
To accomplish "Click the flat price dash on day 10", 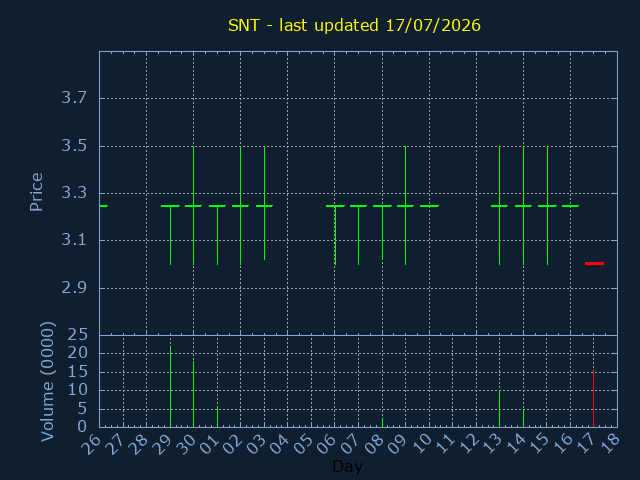I will click(x=429, y=206).
